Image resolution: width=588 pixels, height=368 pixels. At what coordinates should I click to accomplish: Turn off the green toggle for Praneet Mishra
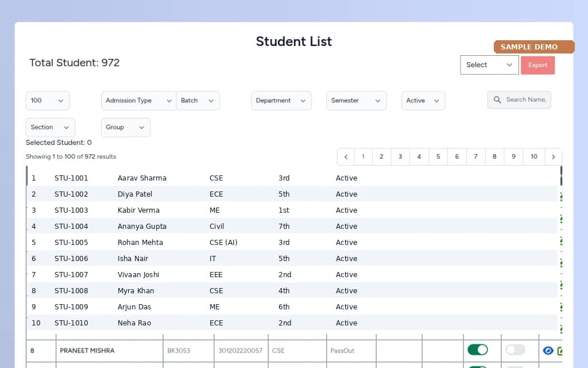click(477, 350)
